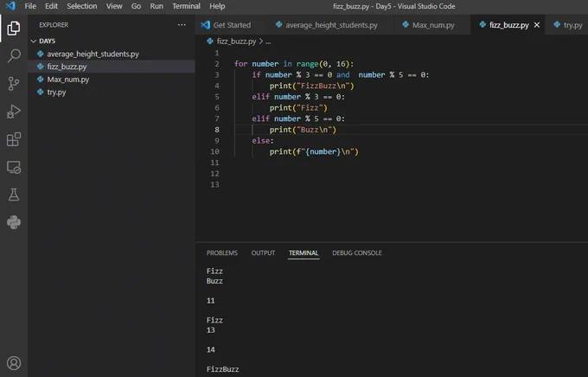
Task: Click the for number in range line
Action: [x=294, y=64]
